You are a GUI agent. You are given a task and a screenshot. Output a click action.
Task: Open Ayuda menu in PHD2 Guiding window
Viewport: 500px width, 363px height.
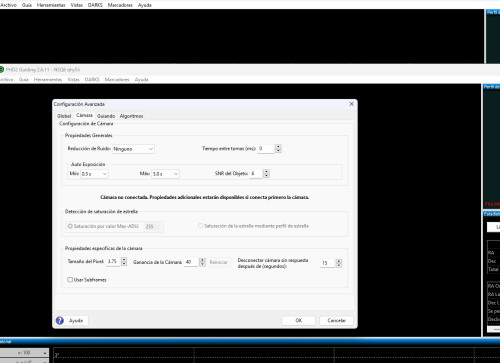tap(142, 80)
